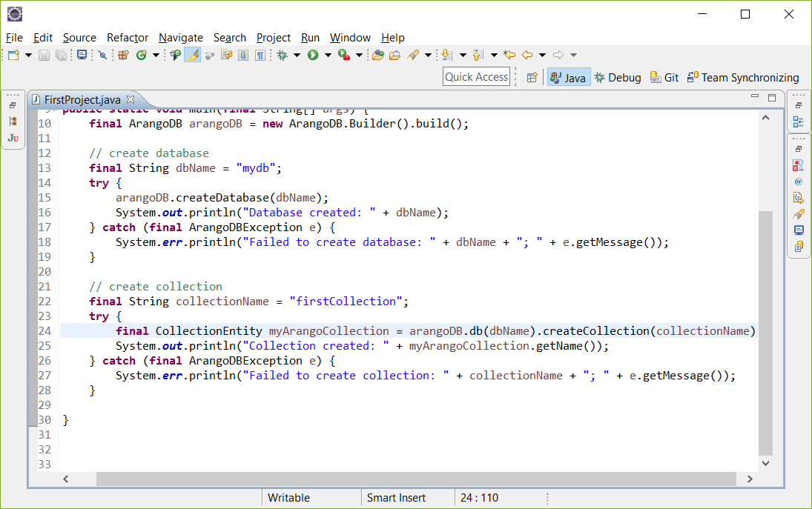The image size is (812, 509).
Task: Open the Refactor menu
Action: pyautogui.click(x=128, y=38)
